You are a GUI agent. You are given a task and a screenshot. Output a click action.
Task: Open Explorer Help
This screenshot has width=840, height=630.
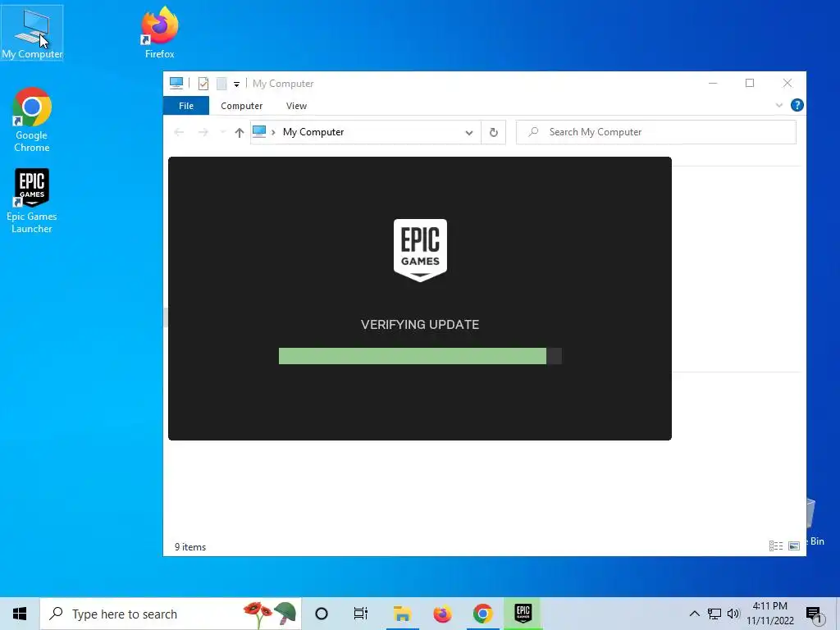[797, 105]
